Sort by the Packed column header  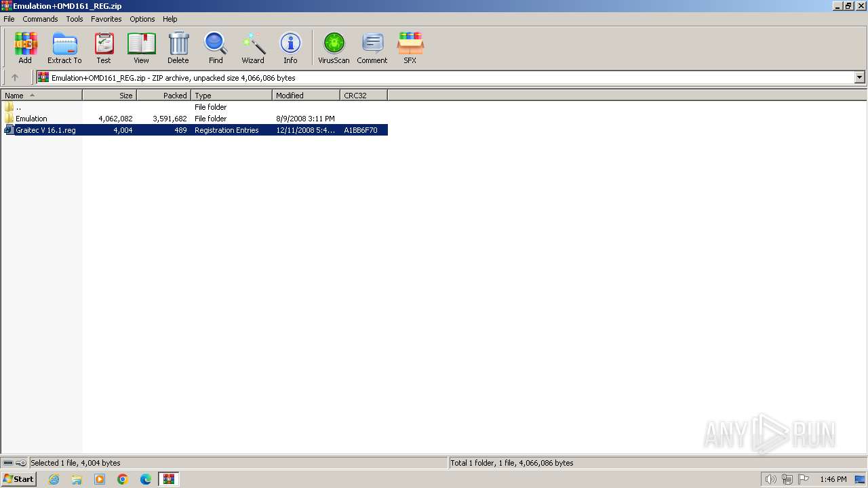tap(164, 96)
